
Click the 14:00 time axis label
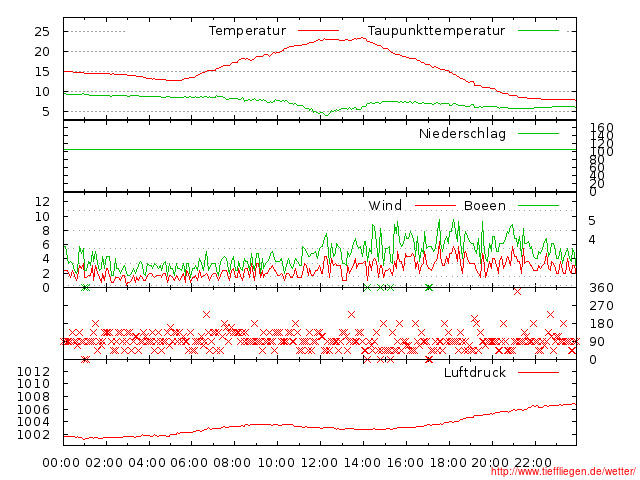point(362,463)
